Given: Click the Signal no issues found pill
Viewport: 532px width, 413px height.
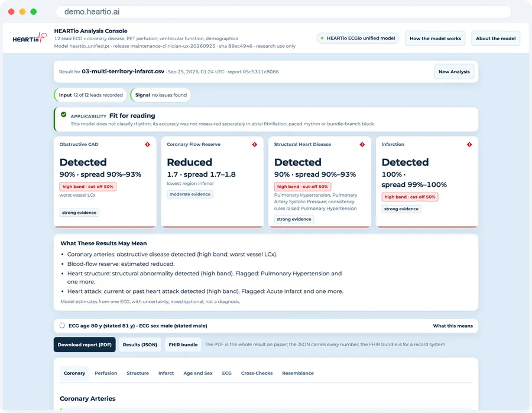Looking at the screenshot, I should [x=161, y=95].
